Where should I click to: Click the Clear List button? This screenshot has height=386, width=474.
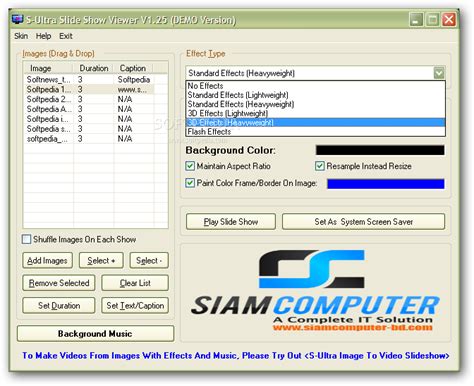tap(135, 283)
